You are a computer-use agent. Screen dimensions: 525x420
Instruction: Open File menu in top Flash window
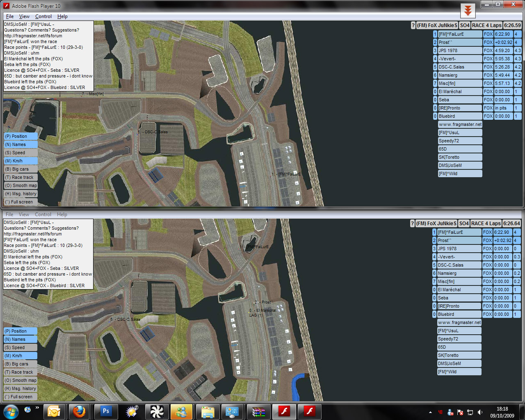pos(10,16)
